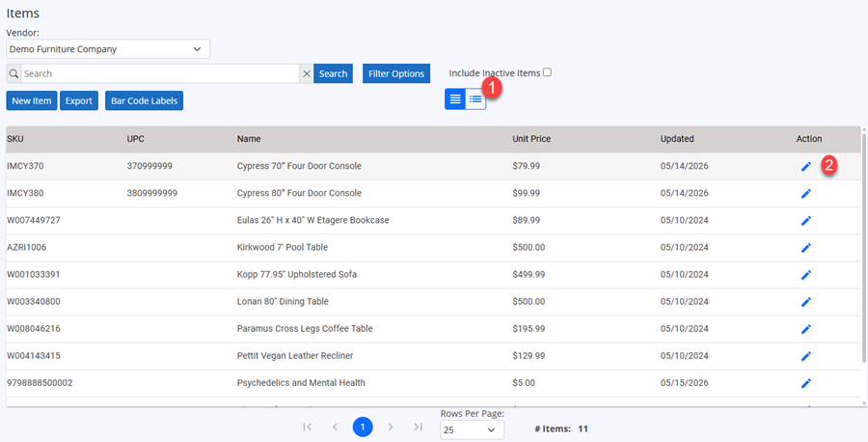The width and height of the screenshot is (868, 442).
Task: Select SKU cell W008046216
Action: coord(33,329)
